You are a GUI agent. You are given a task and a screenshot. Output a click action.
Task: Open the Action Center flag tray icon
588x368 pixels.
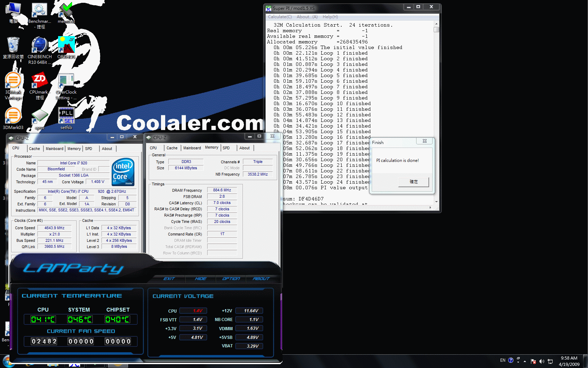pos(533,361)
